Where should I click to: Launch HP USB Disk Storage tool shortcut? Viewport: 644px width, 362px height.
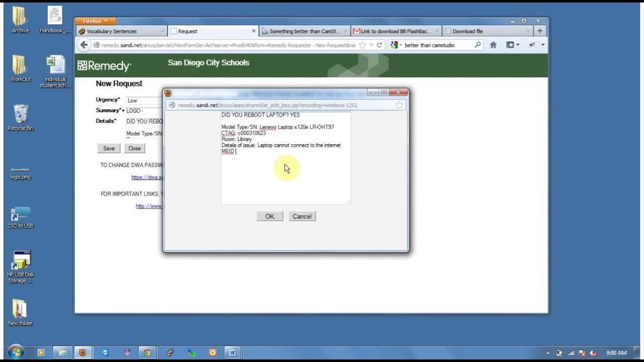point(21,267)
